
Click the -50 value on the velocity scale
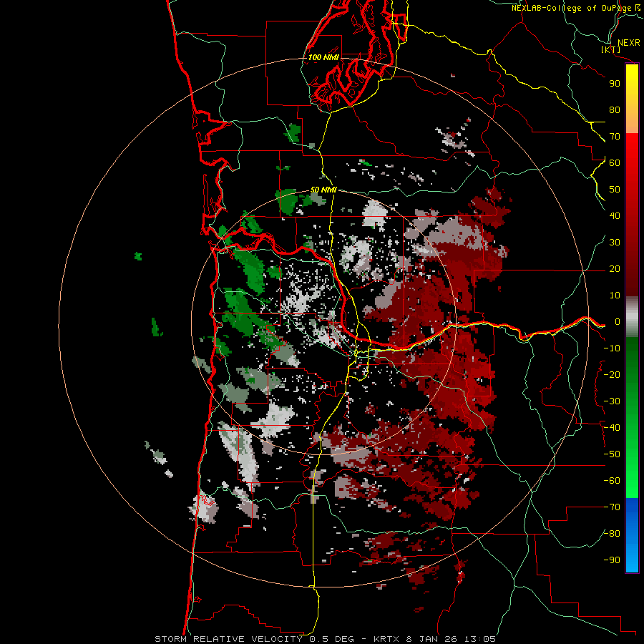tap(612, 454)
